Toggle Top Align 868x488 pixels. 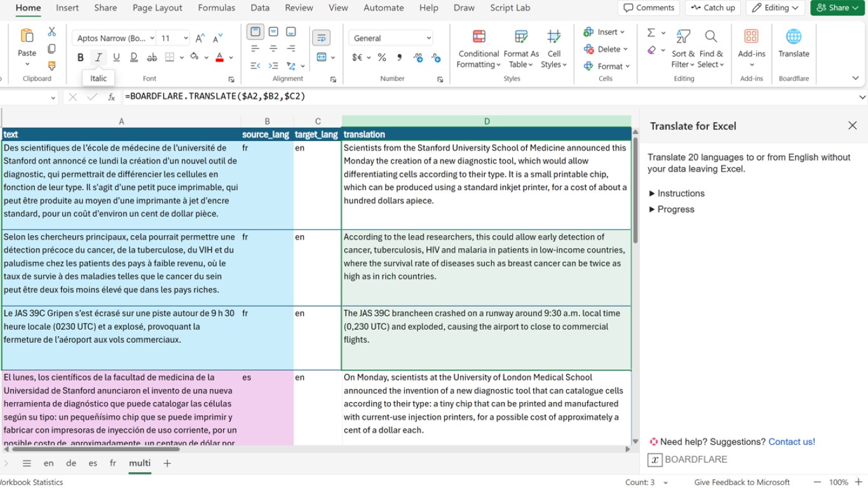click(255, 32)
